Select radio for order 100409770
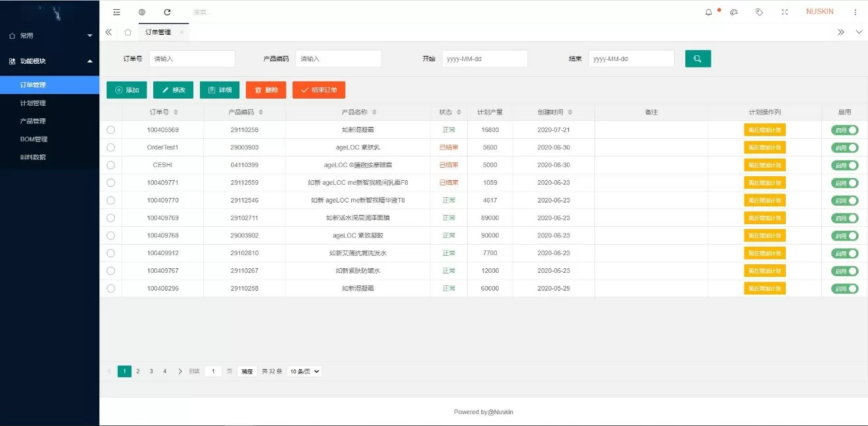This screenshot has height=426, width=868. pos(110,201)
